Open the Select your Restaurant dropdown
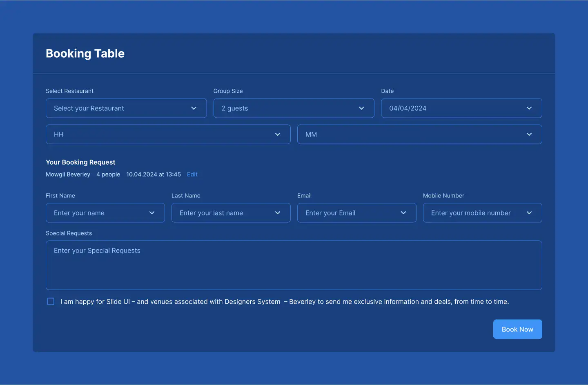588x385 pixels. 126,108
